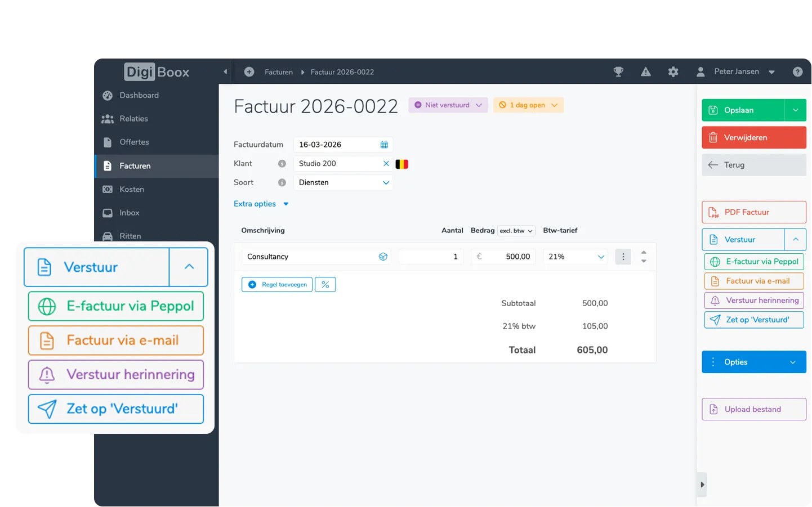The width and height of the screenshot is (812, 507).
Task: Open the three-dots menu of invoice line
Action: pyautogui.click(x=623, y=257)
